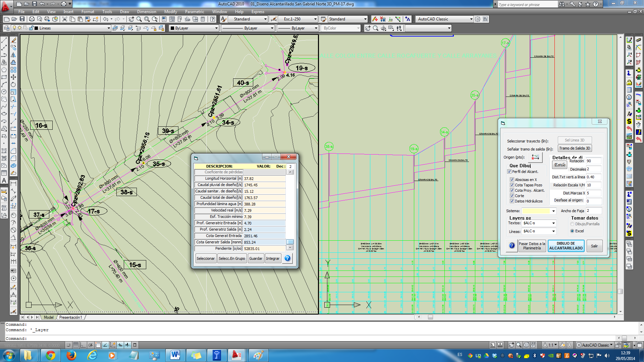Click the Cut scissors icon
Image resolution: width=644 pixels, height=362 pixels.
[64, 19]
